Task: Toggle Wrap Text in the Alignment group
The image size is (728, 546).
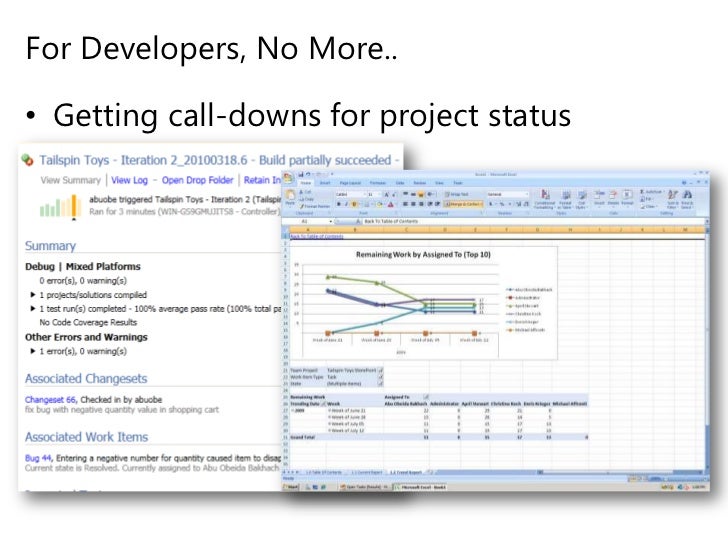Action: [456, 195]
